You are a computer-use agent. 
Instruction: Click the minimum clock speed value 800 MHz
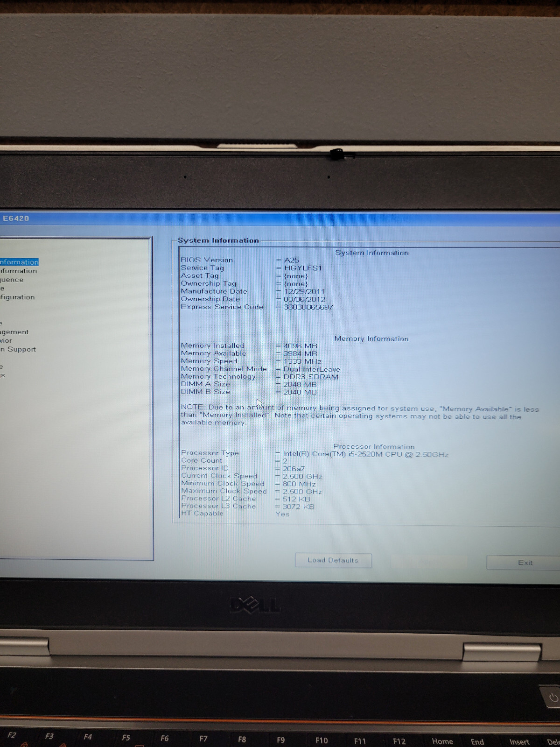(x=299, y=484)
